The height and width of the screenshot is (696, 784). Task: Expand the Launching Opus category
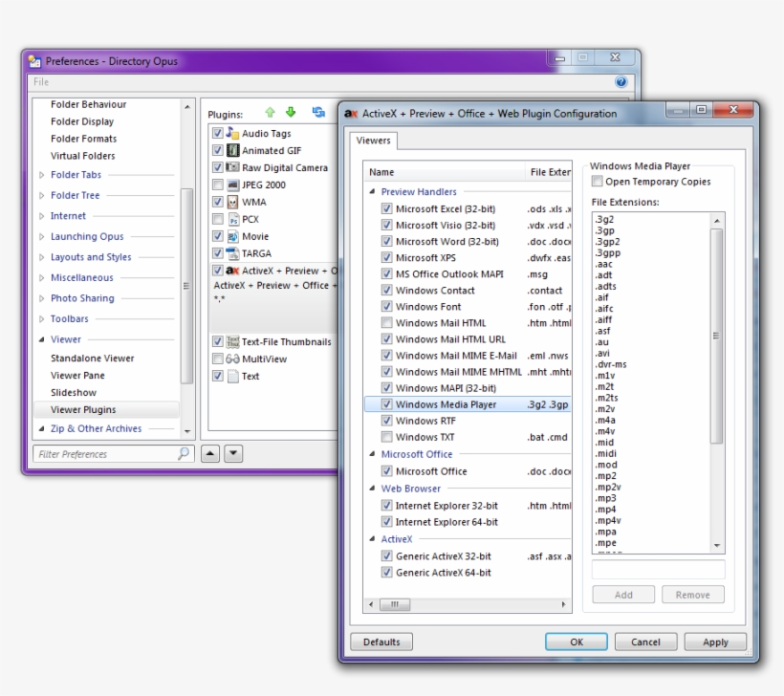[41, 236]
